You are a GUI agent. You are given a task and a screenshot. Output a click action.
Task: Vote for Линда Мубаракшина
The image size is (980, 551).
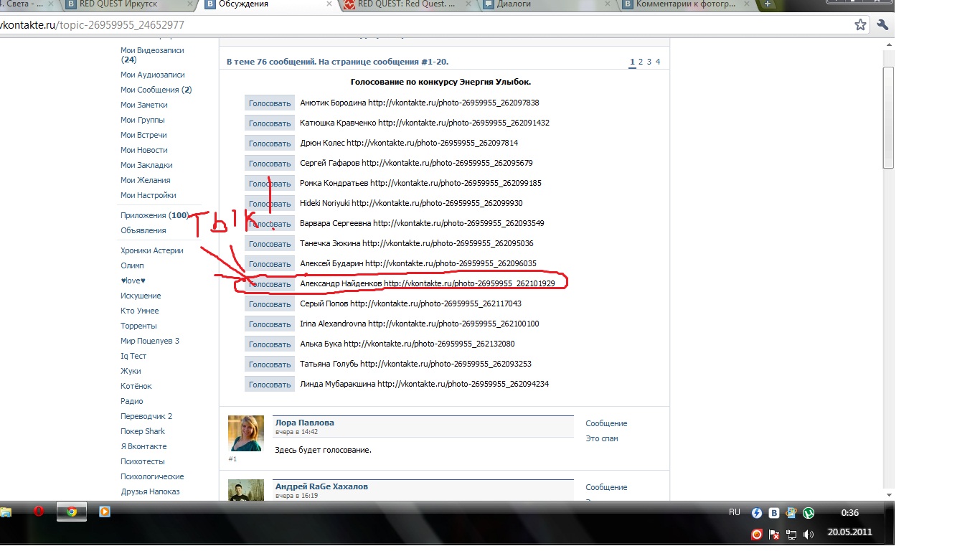[x=269, y=385]
